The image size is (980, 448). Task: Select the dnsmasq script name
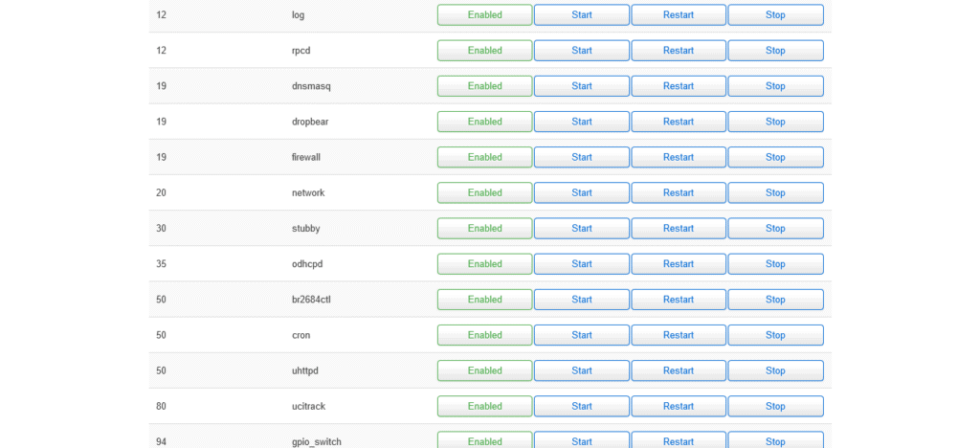tap(311, 86)
